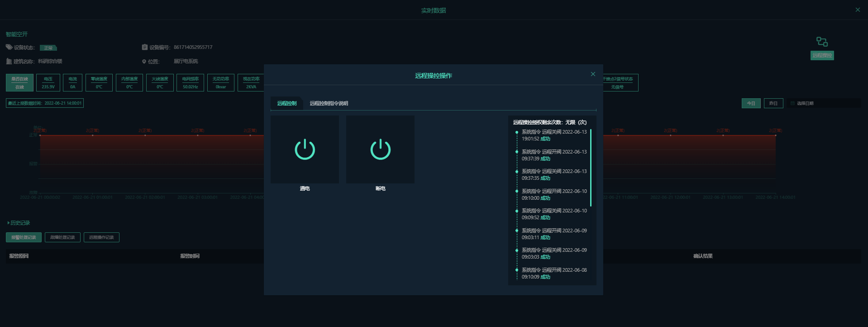
Task: Select log entry 远程关阀 2022-06-10 09:09:52
Action: [554, 214]
